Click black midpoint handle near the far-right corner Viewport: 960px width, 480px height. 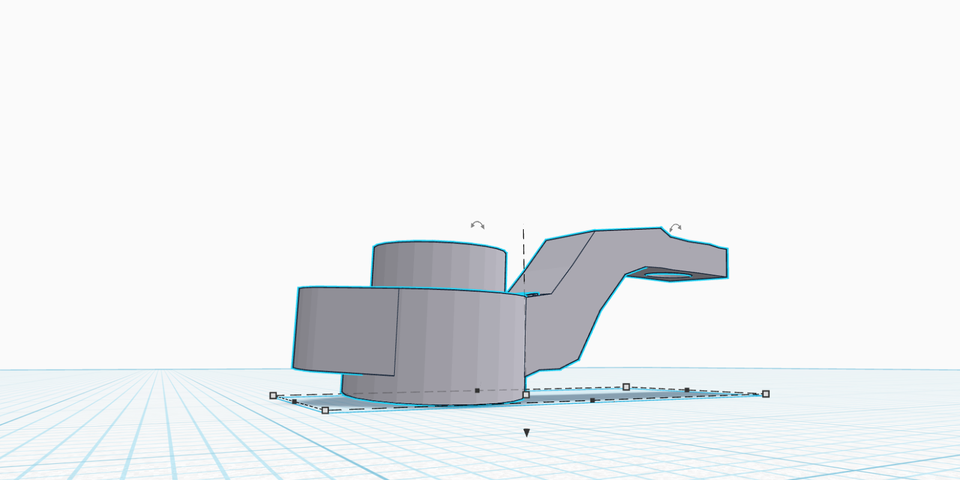point(687,390)
